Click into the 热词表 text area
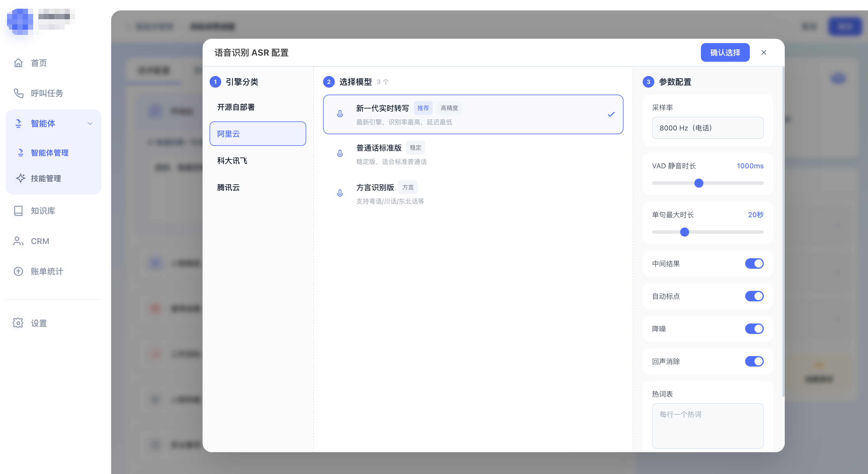868x474 pixels. coord(707,426)
